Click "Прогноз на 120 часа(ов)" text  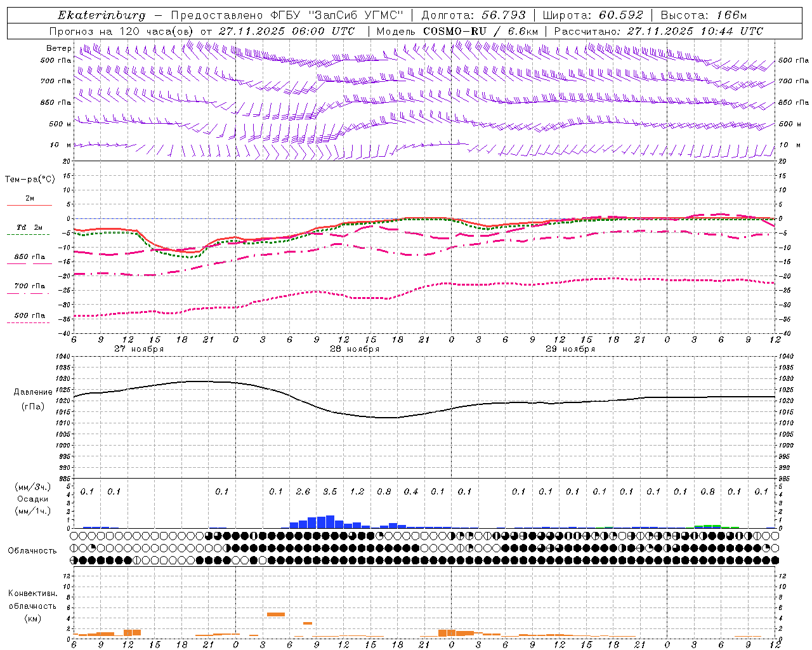122,31
